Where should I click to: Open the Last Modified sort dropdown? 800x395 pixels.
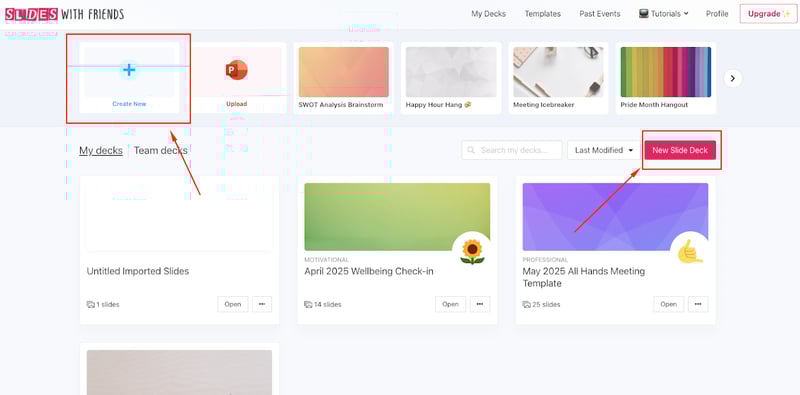click(x=604, y=150)
